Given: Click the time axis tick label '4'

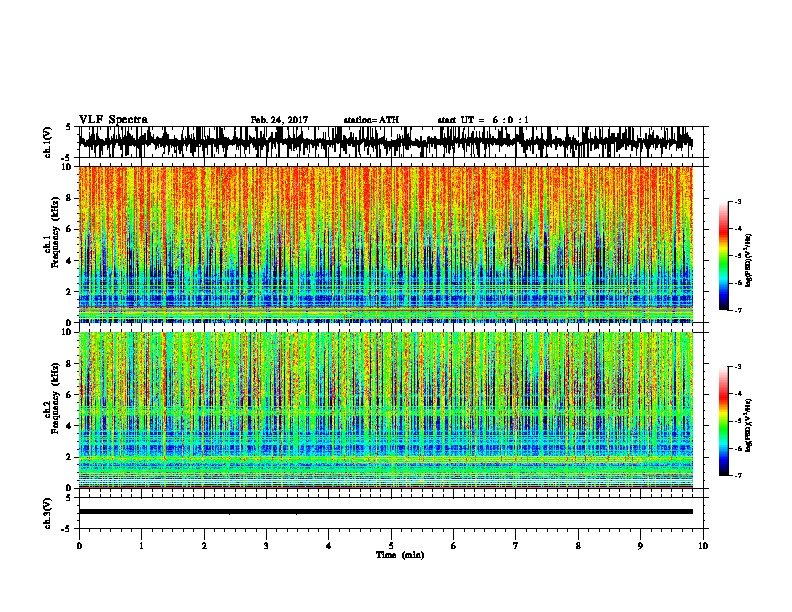Looking at the screenshot, I should click(x=329, y=545).
